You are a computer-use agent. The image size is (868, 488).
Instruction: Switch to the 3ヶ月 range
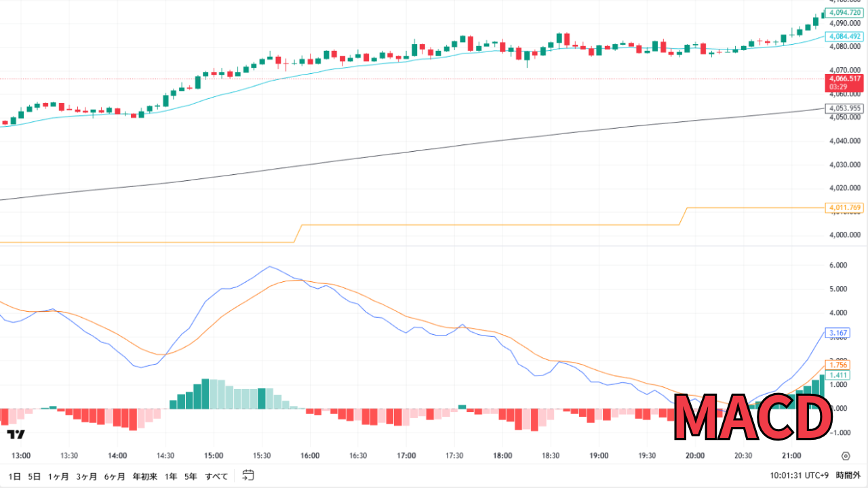click(x=86, y=476)
